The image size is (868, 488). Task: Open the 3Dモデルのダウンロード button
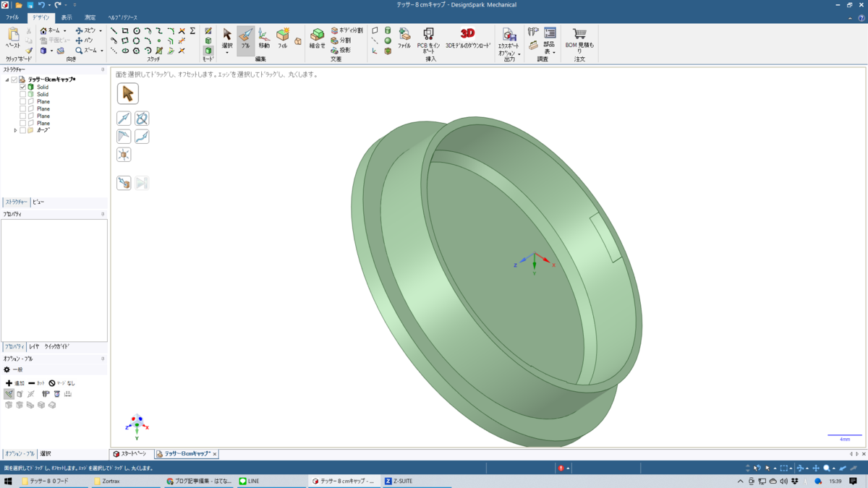468,39
